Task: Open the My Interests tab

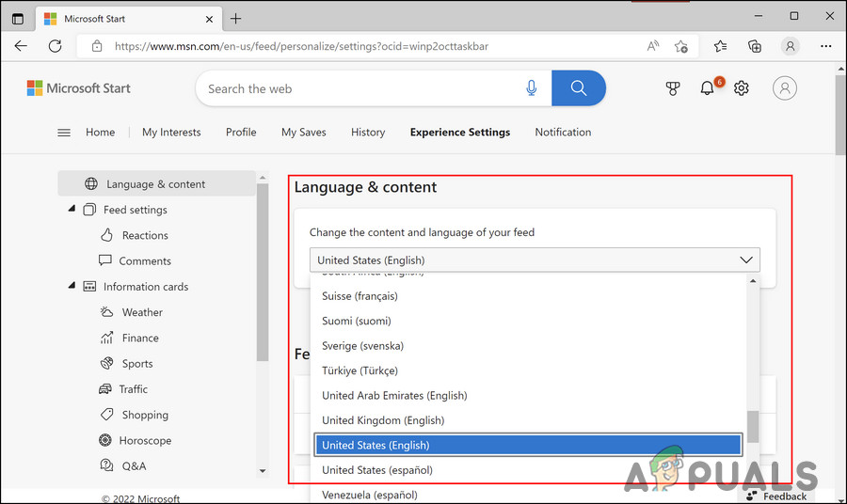Action: (171, 133)
